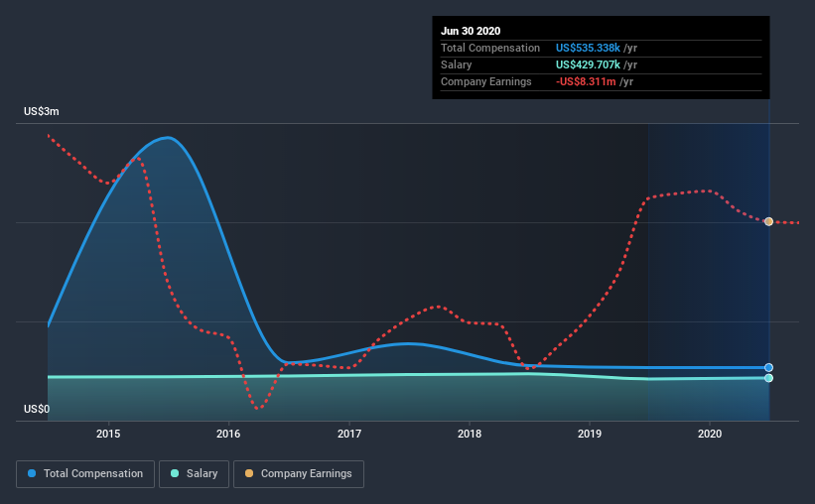Image resolution: width=815 pixels, height=504 pixels.
Task: Click the Salary data point marker
Action: 768,378
